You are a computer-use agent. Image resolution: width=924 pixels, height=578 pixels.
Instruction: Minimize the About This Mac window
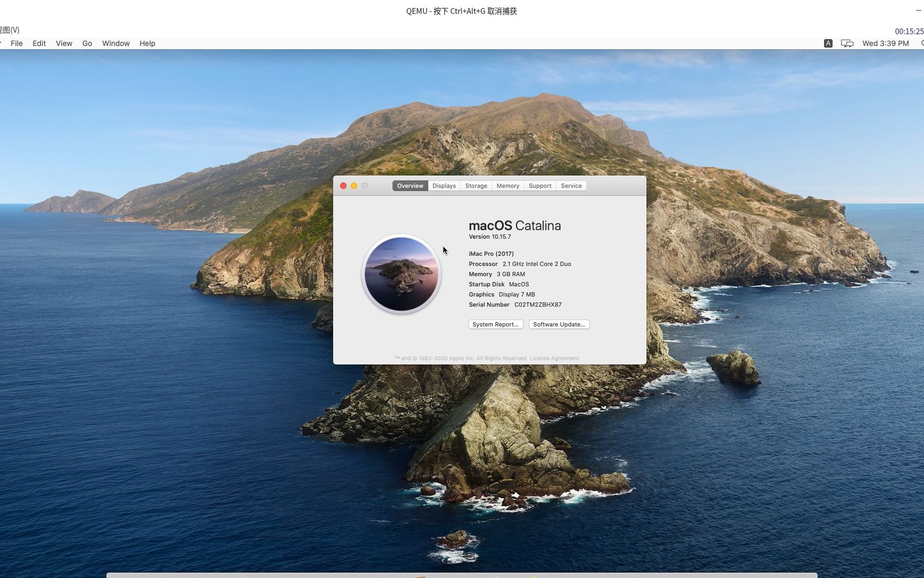tap(354, 186)
